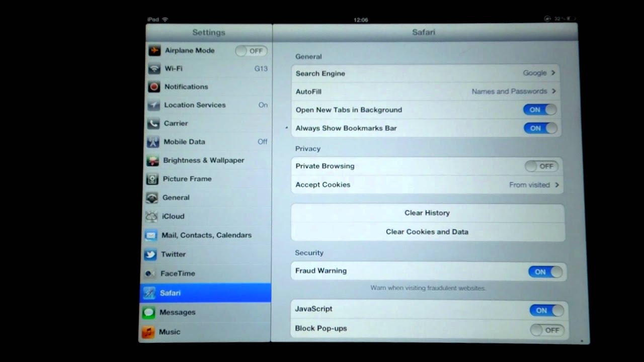Tap the Mobile Data antenna icon

(153, 142)
